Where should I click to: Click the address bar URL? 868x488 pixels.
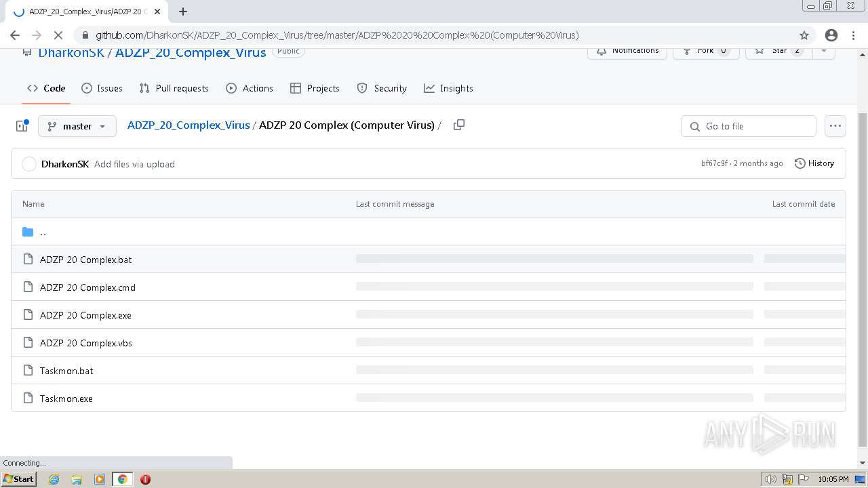pos(337,35)
